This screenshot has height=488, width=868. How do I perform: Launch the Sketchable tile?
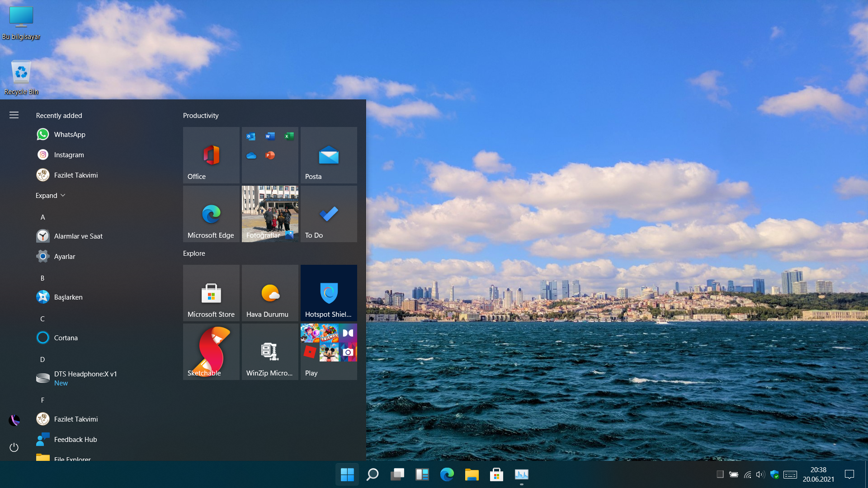[x=211, y=352]
